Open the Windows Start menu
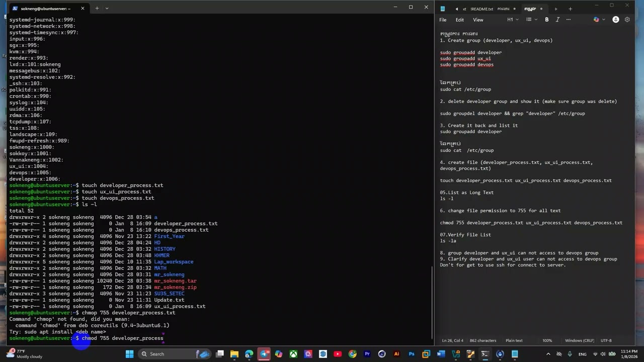This screenshot has width=644, height=362. [x=129, y=354]
